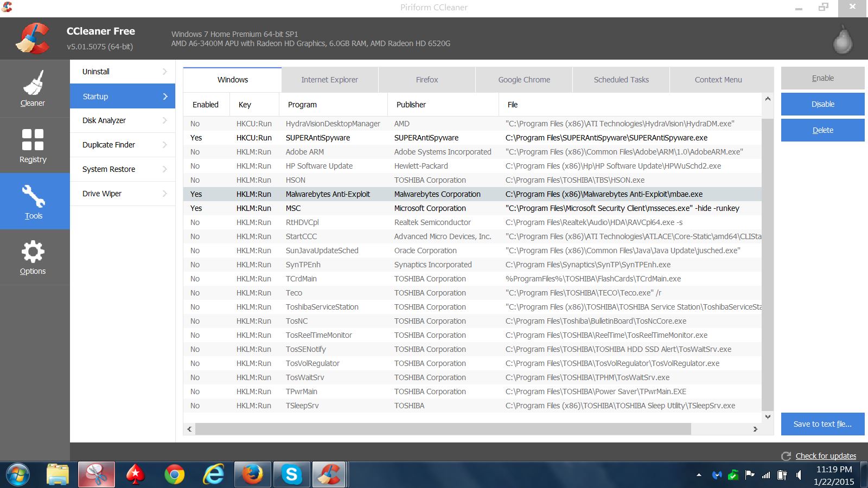The height and width of the screenshot is (488, 868).
Task: Click the horizontal scrollbar thumb
Action: [443, 429]
